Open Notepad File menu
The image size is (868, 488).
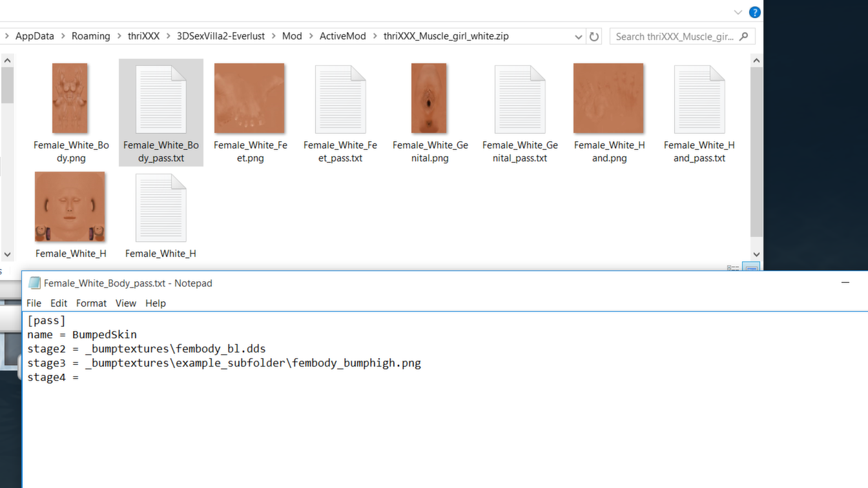34,303
